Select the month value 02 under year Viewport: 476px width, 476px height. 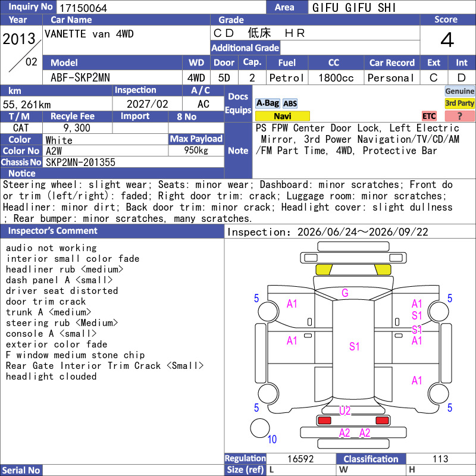tap(32, 62)
